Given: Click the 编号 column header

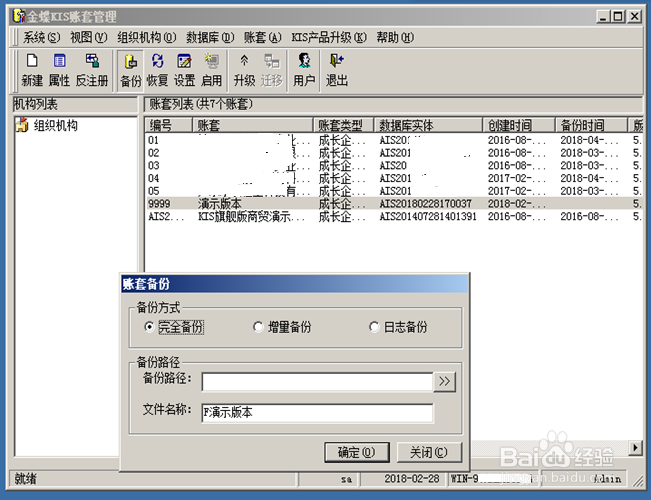Looking at the screenshot, I should coord(169,125).
